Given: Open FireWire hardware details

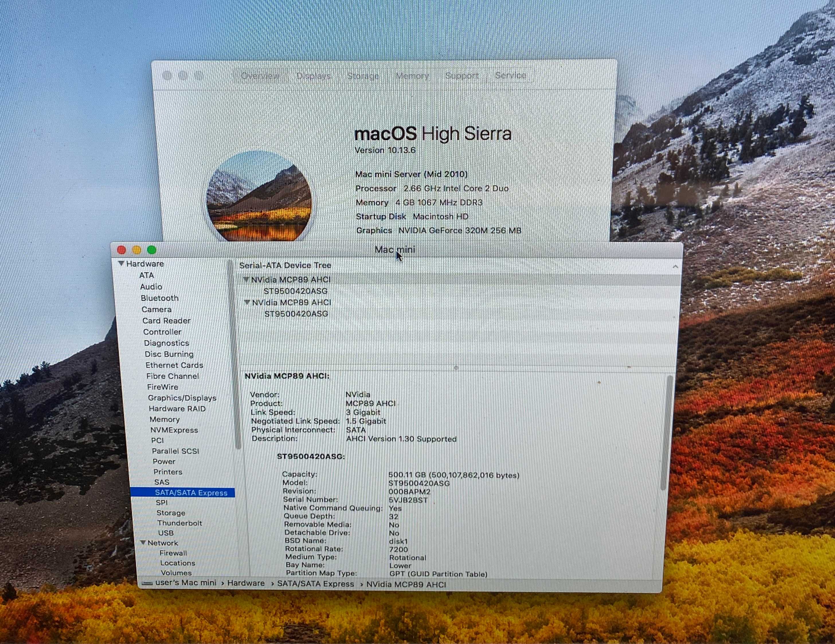Looking at the screenshot, I should click(163, 387).
